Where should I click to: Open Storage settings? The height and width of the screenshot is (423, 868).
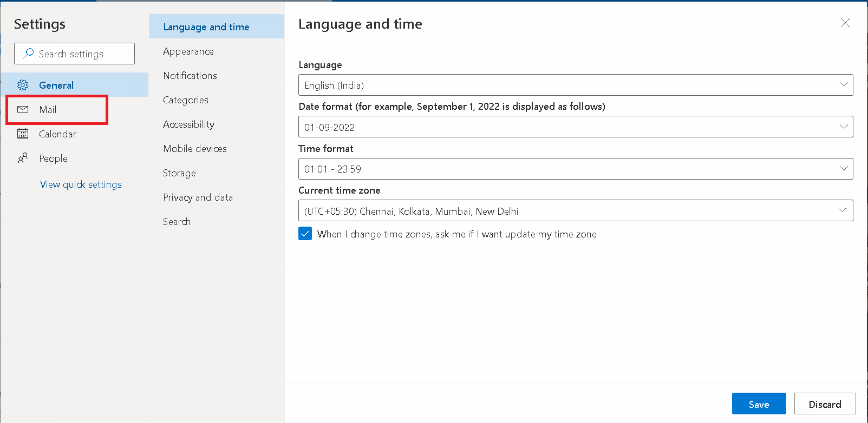(217, 173)
